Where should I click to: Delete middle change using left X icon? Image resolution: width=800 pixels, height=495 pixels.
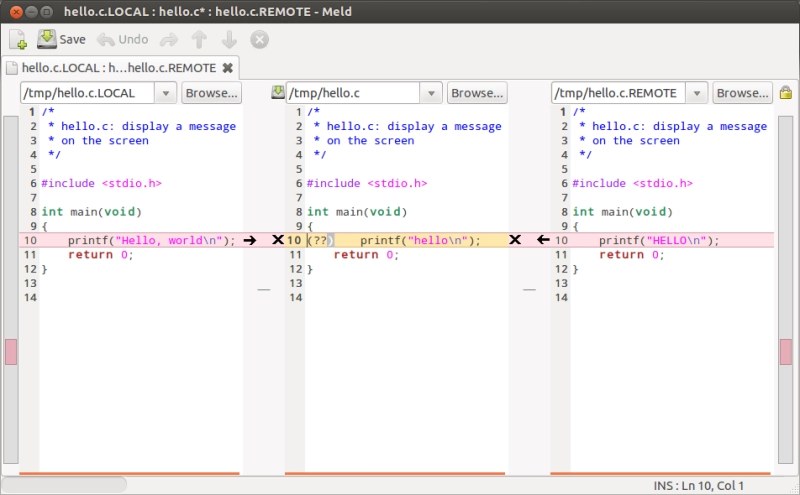(x=278, y=240)
